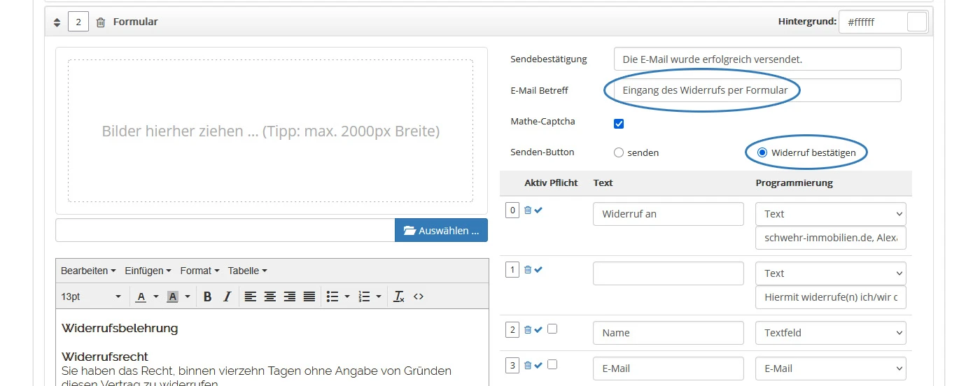Screen dimensions: 980x386
Task: Open the E-Mail type dropdown
Action: click(x=831, y=369)
